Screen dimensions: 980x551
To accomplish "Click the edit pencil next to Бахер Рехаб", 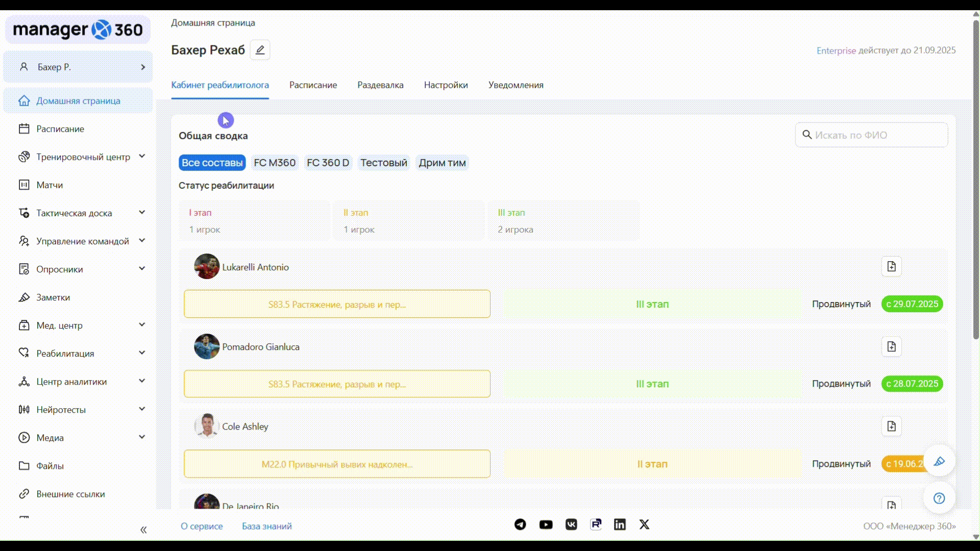I will 260,50.
